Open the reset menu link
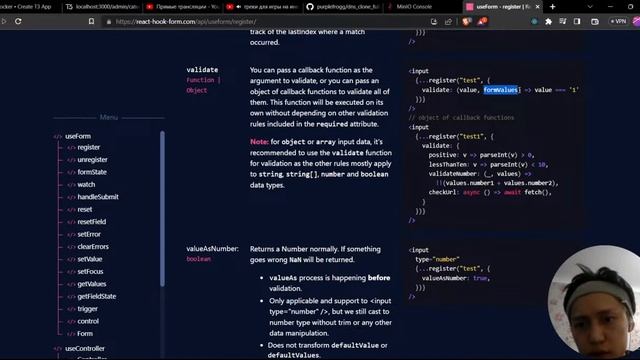 click(x=84, y=209)
